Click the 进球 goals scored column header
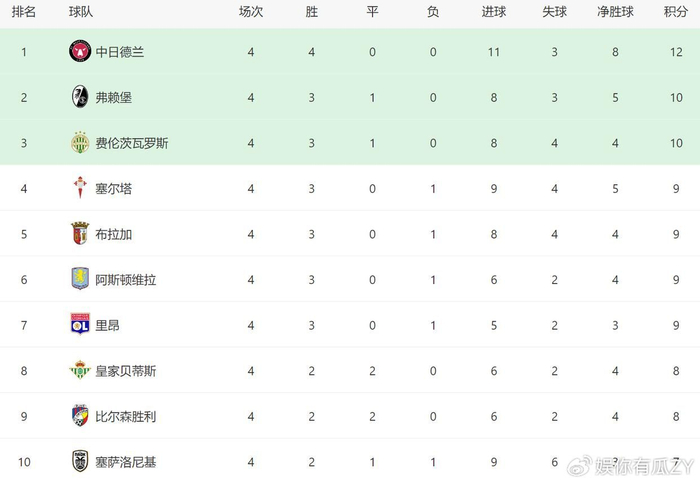Screen dimensions: 700x483 tap(493, 12)
